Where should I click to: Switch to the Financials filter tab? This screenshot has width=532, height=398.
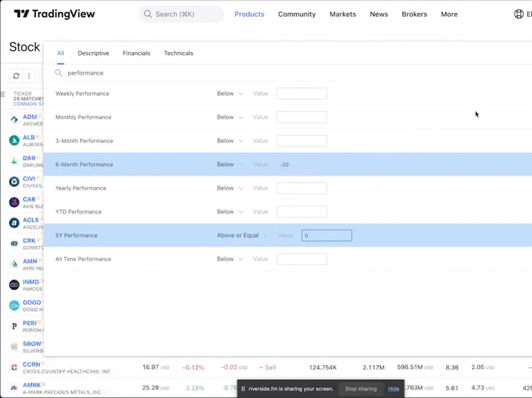[136, 53]
